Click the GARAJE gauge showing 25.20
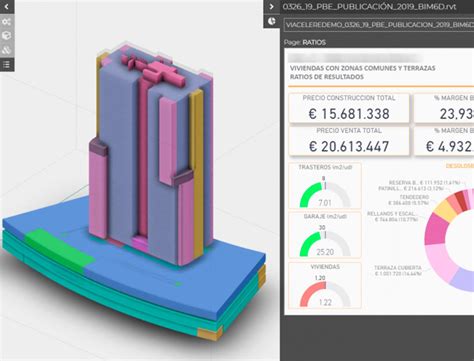The image size is (474, 361). (x=325, y=235)
